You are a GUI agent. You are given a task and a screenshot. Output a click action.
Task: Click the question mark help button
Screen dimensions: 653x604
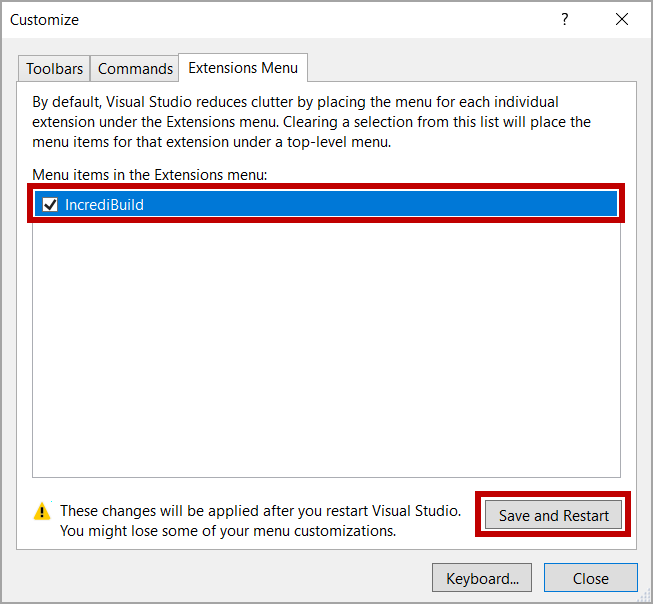click(x=565, y=20)
